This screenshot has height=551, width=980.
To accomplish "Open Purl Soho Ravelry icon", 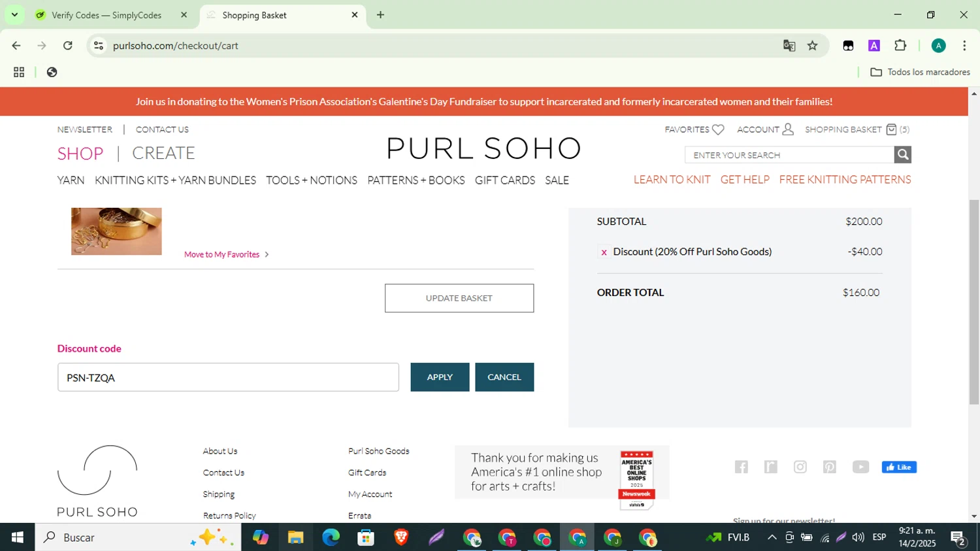I will click(771, 467).
